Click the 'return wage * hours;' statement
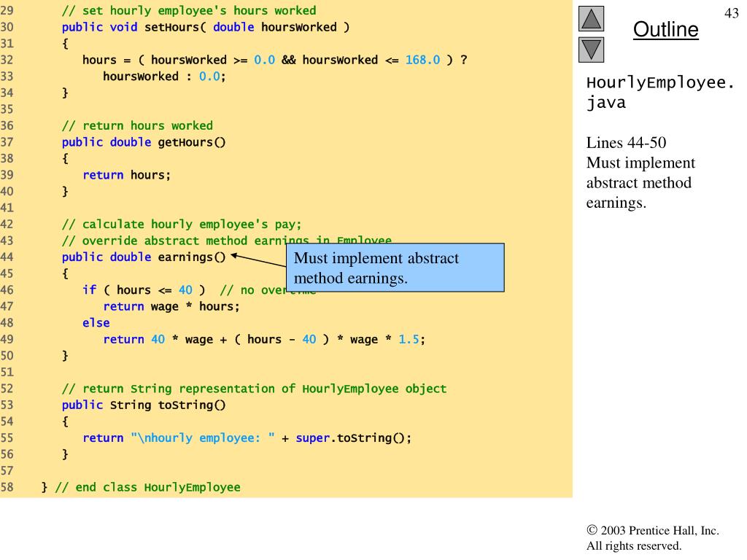Image resolution: width=747 pixels, height=560 pixels. click(171, 306)
